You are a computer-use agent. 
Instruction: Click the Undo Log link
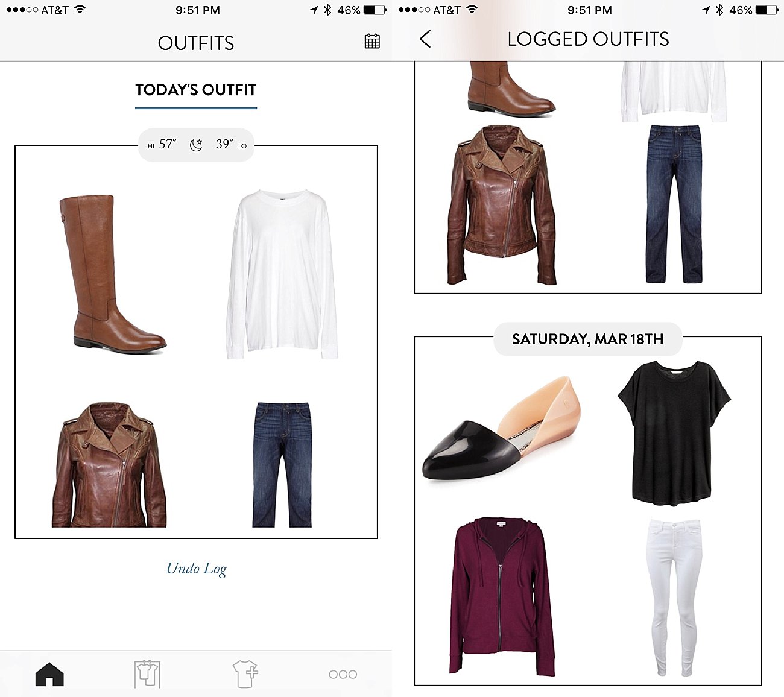(197, 569)
